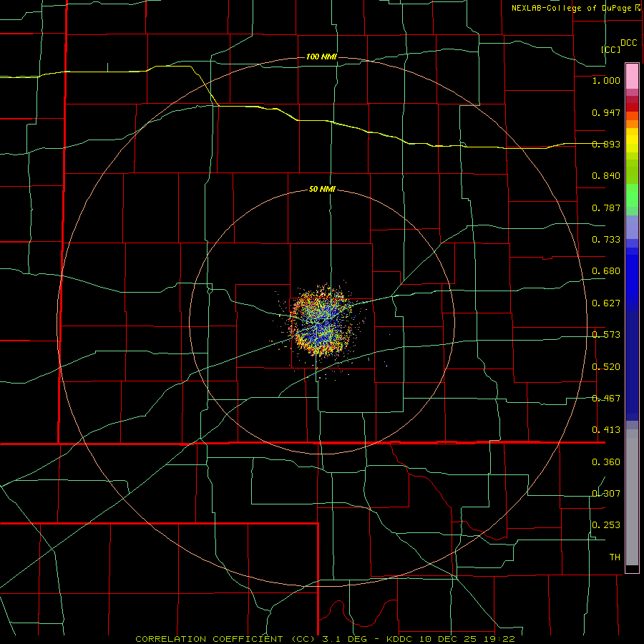Click the 100 NMI range ring label
644x644 pixels.
click(321, 57)
